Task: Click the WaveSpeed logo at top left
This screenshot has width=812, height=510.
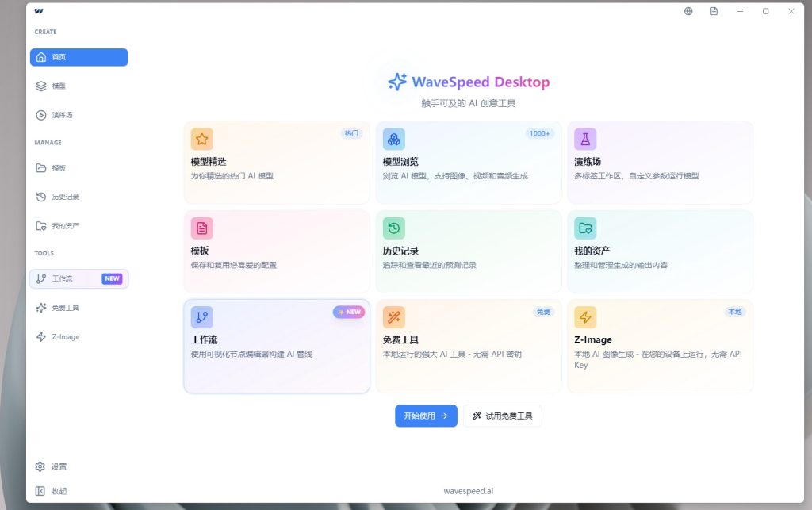Action: (39, 11)
